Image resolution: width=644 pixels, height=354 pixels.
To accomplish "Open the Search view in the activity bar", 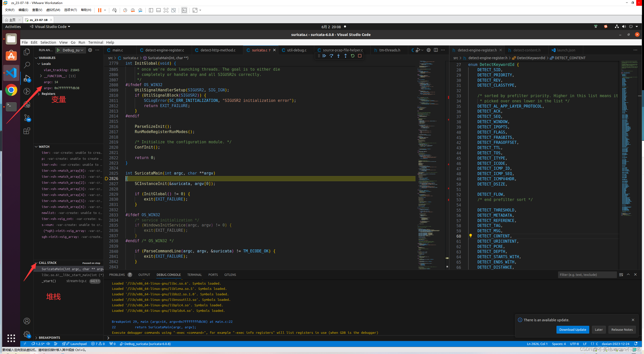I will [27, 65].
